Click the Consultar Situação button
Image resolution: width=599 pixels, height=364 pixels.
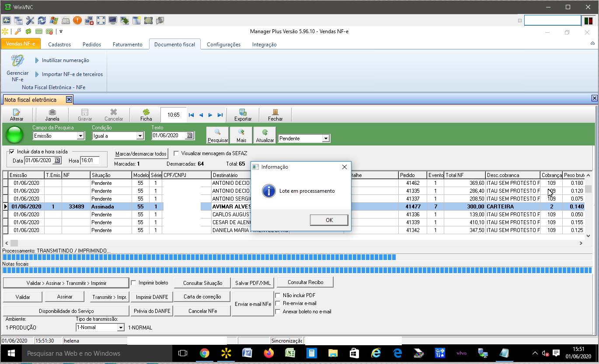tap(202, 283)
